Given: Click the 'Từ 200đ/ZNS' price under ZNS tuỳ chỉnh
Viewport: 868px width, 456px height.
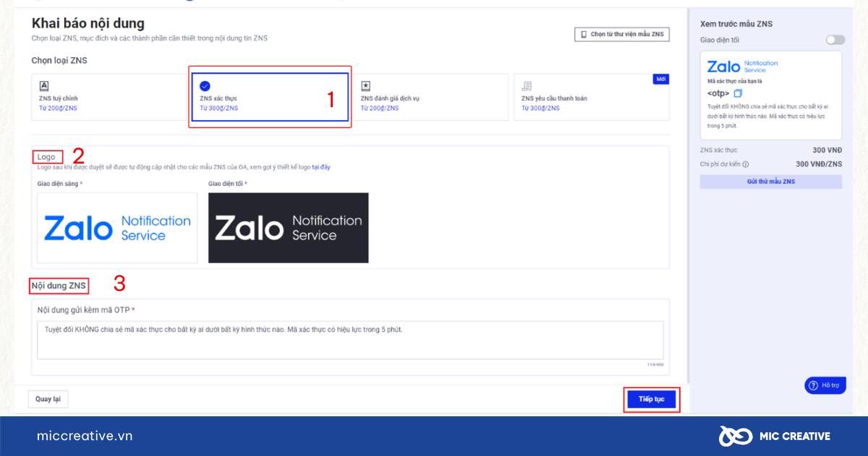Looking at the screenshot, I should pyautogui.click(x=58, y=109).
